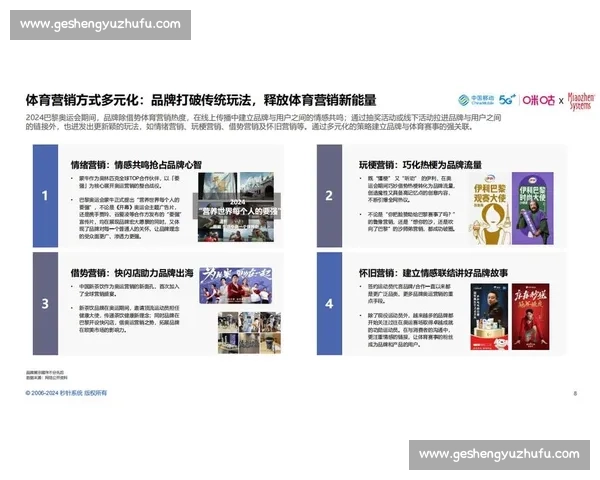600x480 pixels.
Task: Select the number 2 section block
Action: 329,196
